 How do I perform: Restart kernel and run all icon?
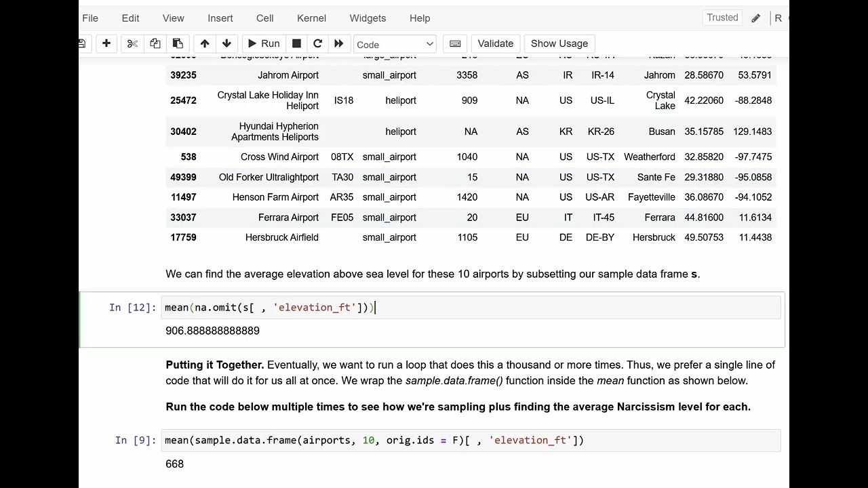tap(338, 43)
